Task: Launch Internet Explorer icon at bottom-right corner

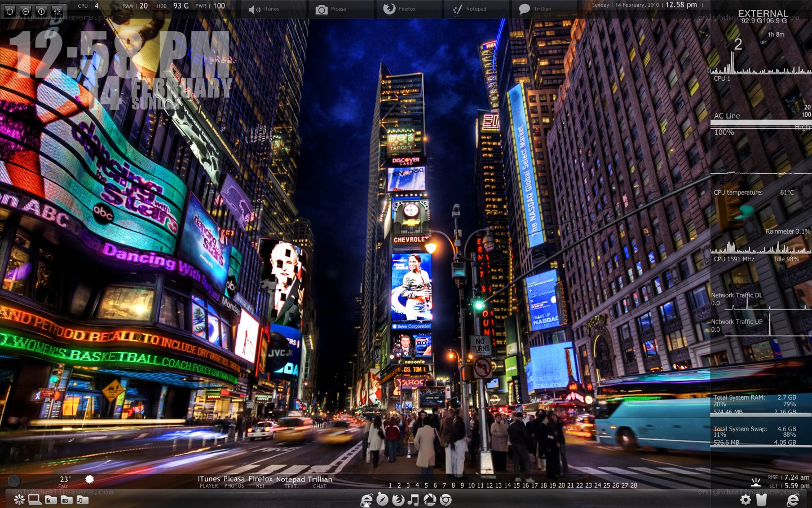Action: click(x=793, y=500)
